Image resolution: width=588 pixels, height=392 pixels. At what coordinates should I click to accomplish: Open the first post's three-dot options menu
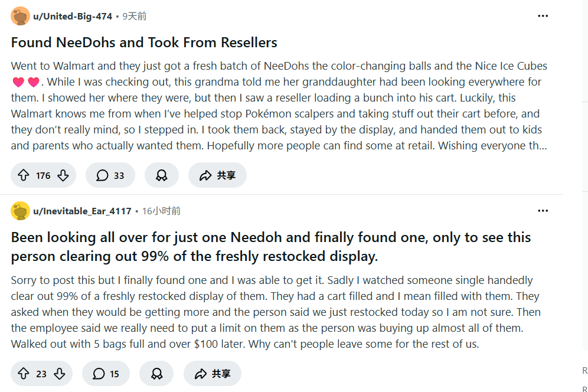(543, 16)
